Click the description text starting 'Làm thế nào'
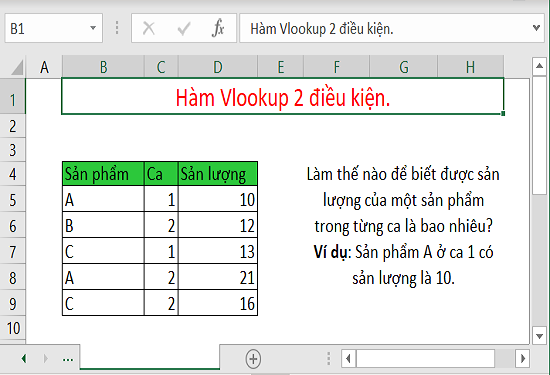 tap(403, 226)
